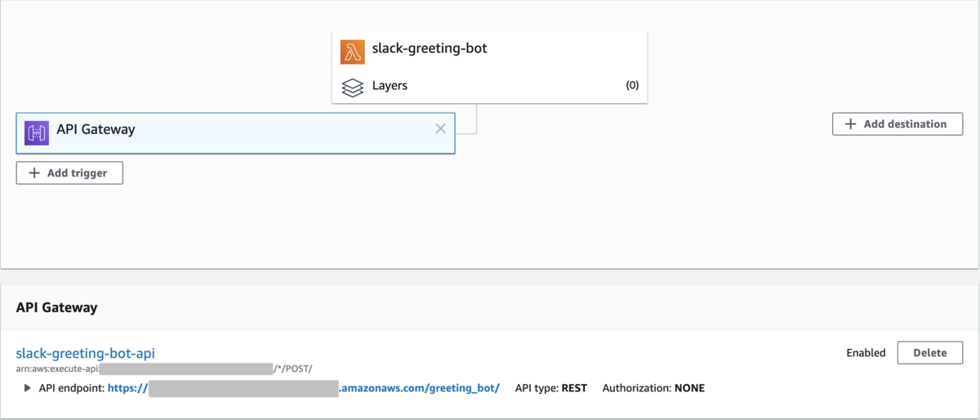This screenshot has width=980, height=420.
Task: Add a new trigger
Action: click(69, 173)
